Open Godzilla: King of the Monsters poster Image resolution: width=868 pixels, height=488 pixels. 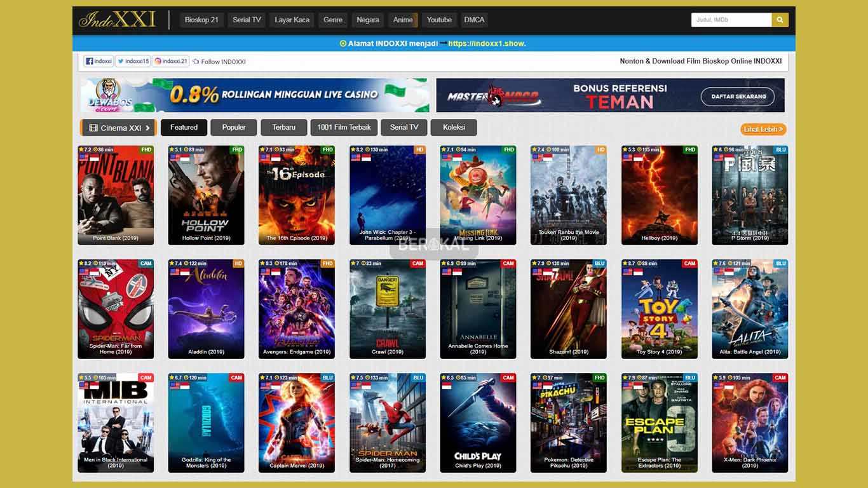click(x=206, y=423)
